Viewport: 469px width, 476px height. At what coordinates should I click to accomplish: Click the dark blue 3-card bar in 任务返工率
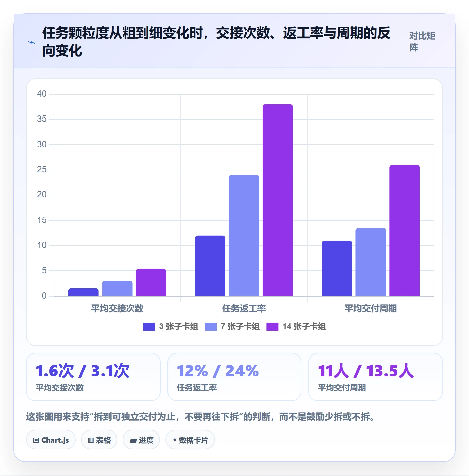(x=210, y=266)
